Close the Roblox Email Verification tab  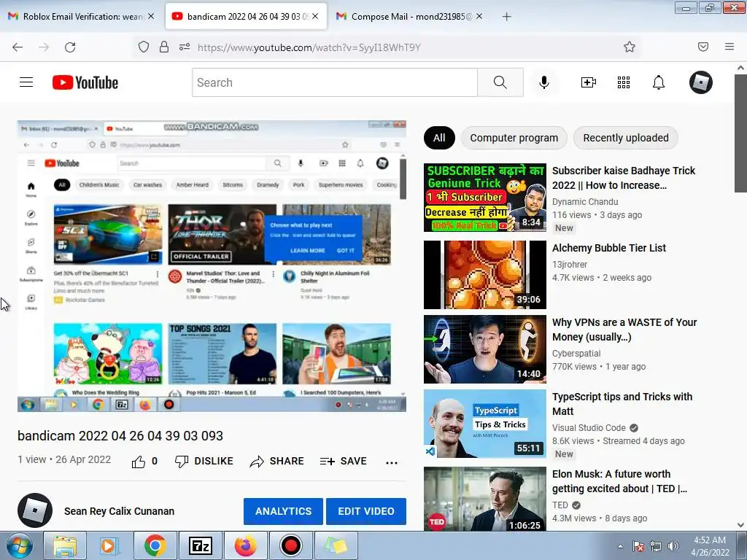pos(151,16)
